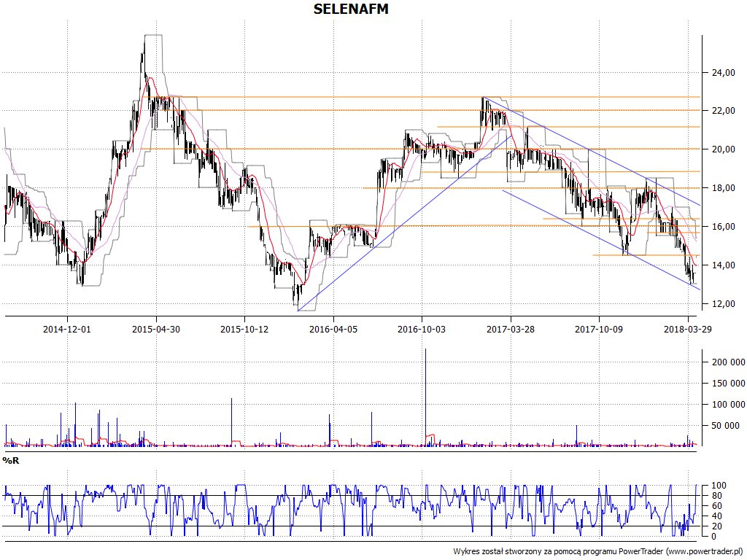Click the 2015-10-12 date label

[x=244, y=329]
